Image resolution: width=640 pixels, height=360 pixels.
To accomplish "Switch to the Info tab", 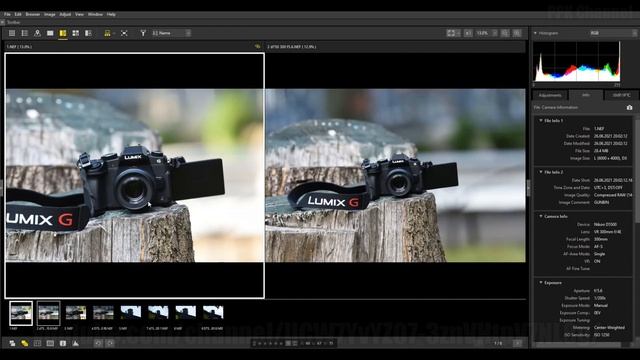I will 586,95.
